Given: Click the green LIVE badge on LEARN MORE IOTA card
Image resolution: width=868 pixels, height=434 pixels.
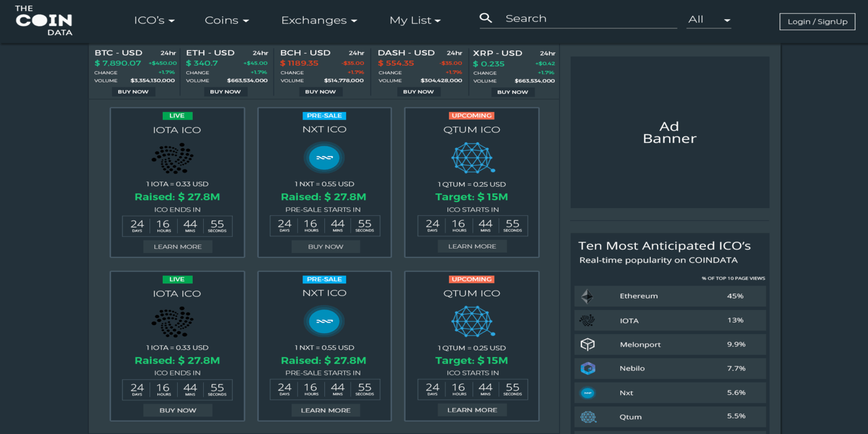Looking at the screenshot, I should 177,116.
